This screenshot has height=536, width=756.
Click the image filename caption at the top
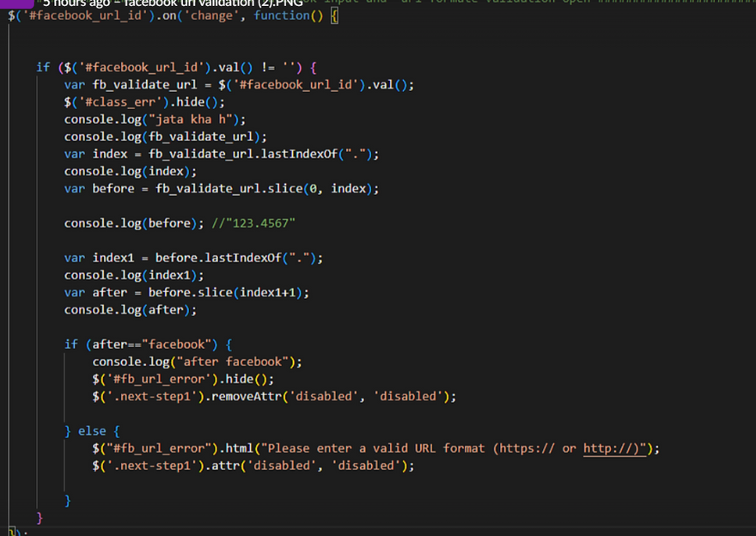pos(172,3)
